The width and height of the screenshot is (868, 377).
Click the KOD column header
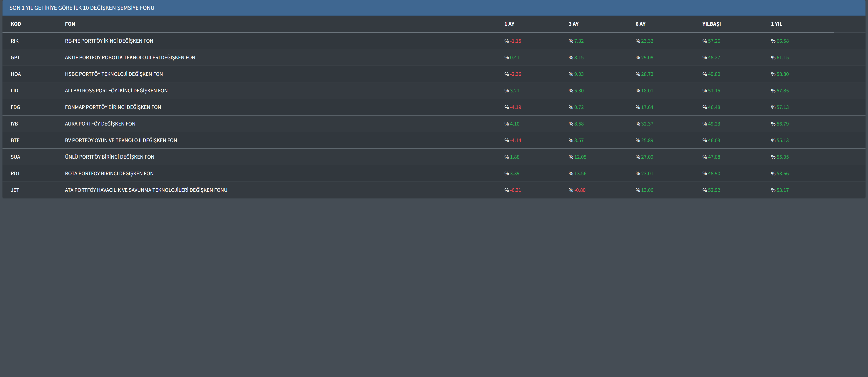coord(16,24)
